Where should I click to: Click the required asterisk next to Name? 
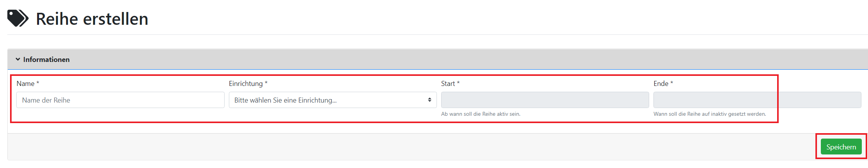(x=38, y=83)
